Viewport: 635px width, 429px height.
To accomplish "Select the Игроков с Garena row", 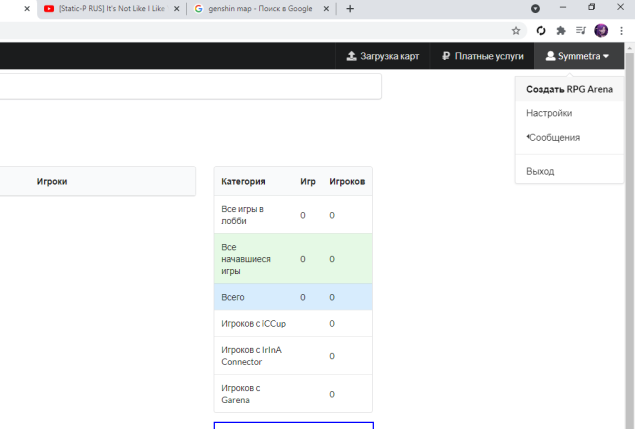I will click(x=293, y=394).
